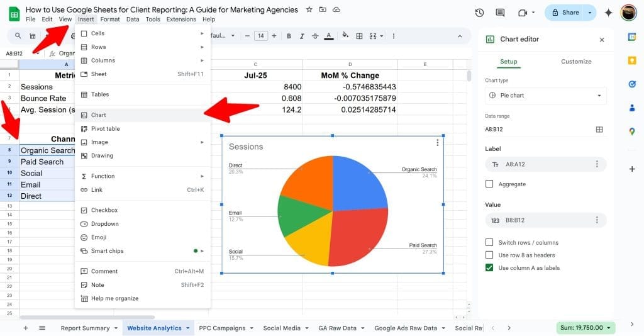Move document to folder icon
644x336 pixels.
click(323, 9)
